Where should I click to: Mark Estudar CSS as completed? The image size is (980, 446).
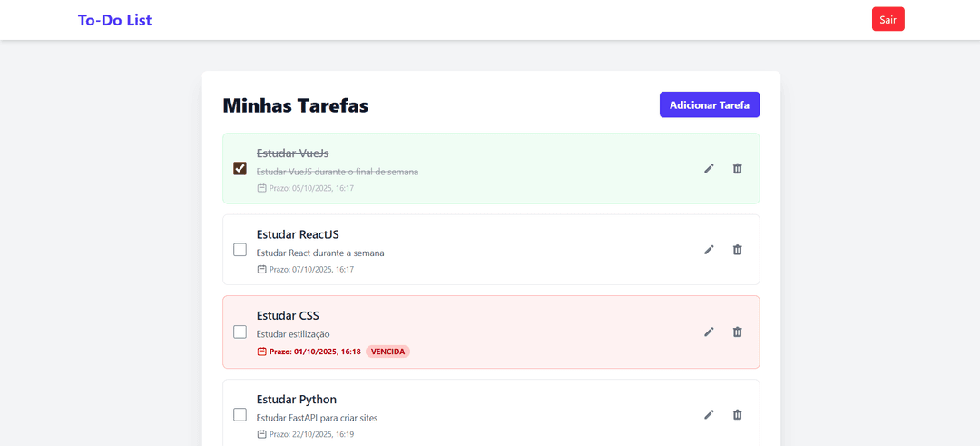tap(240, 332)
